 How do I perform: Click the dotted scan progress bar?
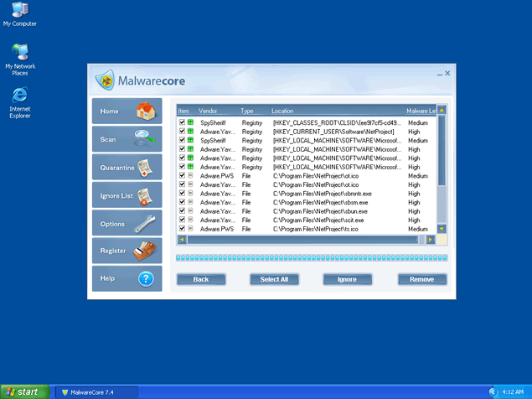[x=311, y=258]
